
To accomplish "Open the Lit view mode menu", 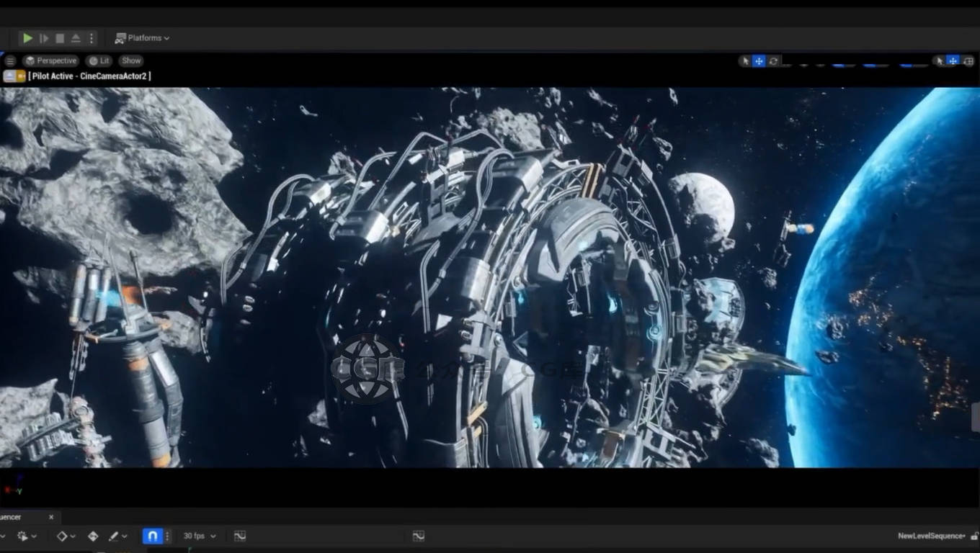I will 99,61.
